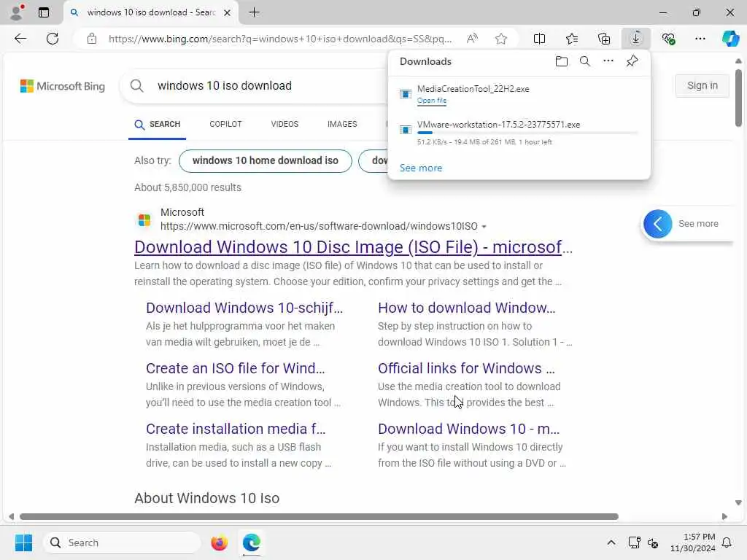Screen dimensions: 747x560
Task: Click VMware download progress bar
Action: pyautogui.click(x=527, y=133)
